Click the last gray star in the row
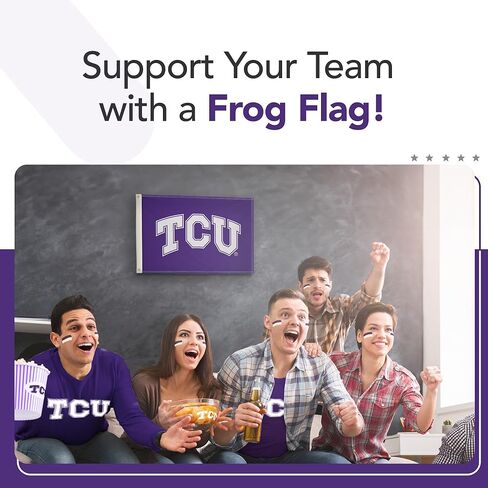The image size is (488, 488). click(x=476, y=157)
